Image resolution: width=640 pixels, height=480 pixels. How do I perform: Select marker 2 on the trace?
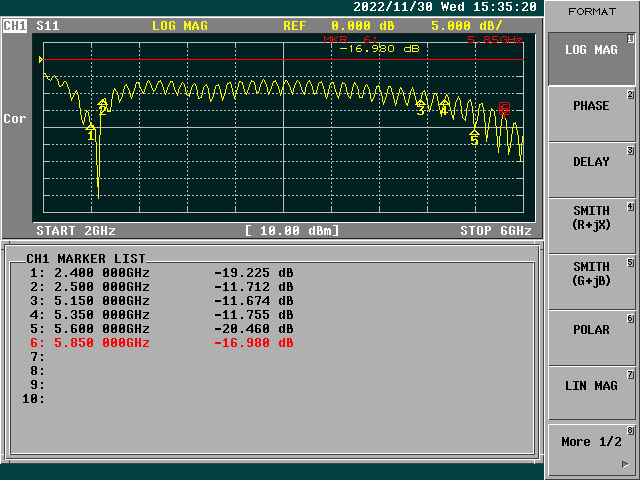click(102, 107)
